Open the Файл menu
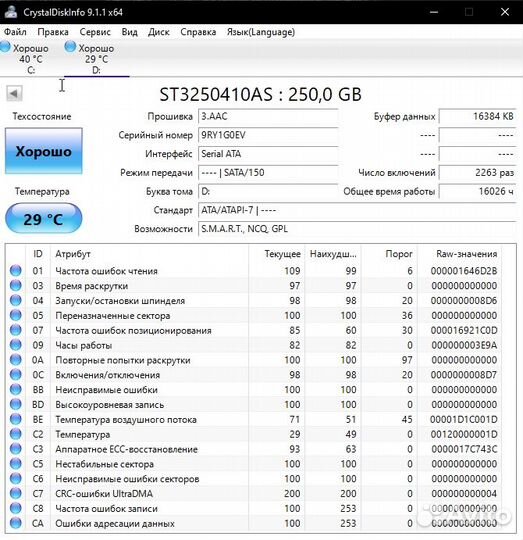This screenshot has width=523, height=540. [15, 32]
